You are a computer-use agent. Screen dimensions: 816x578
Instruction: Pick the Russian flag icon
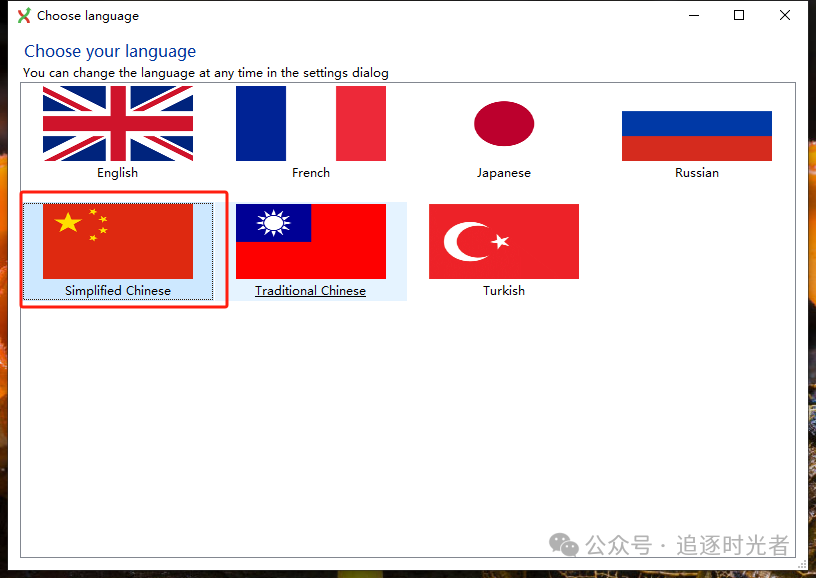pos(696,135)
